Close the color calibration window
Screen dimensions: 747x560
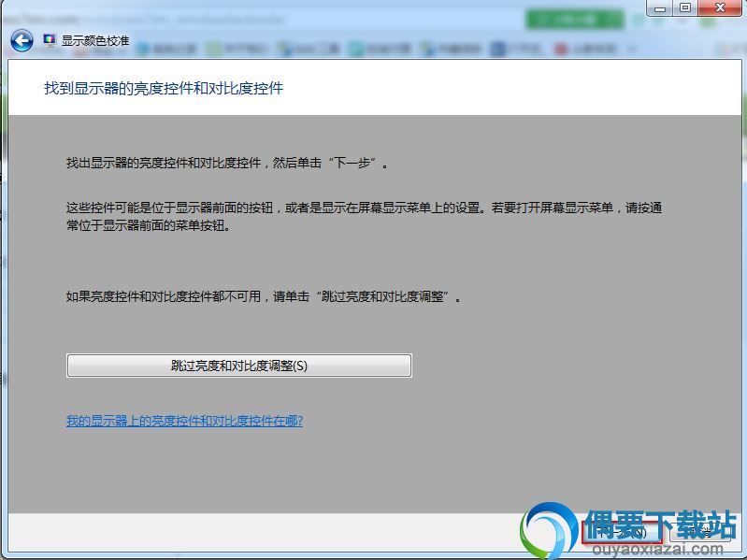point(720,7)
